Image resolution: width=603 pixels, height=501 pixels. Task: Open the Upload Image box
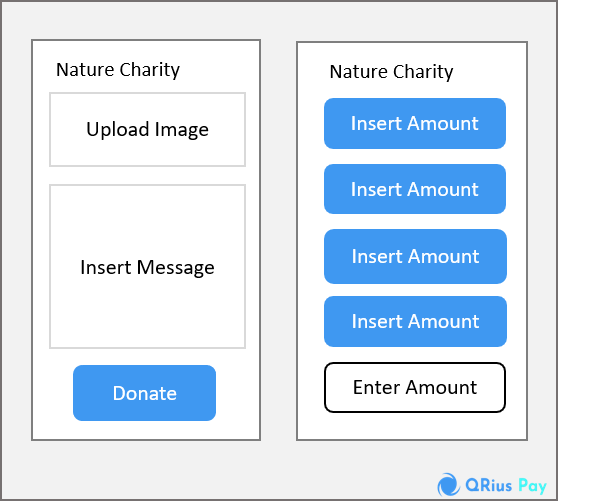point(147,130)
